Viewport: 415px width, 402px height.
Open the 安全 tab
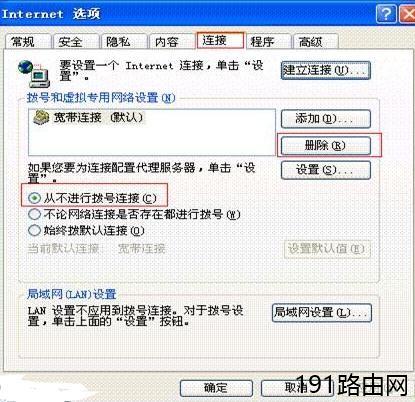[76, 42]
